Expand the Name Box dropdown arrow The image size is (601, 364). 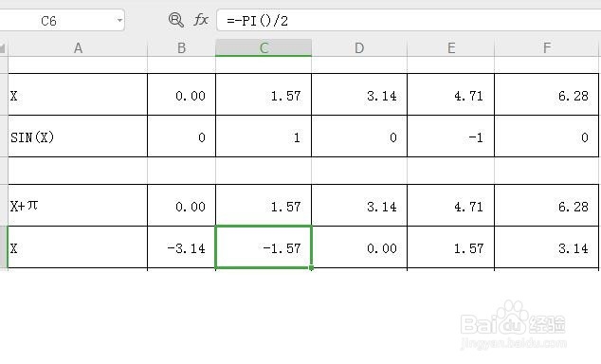point(120,20)
